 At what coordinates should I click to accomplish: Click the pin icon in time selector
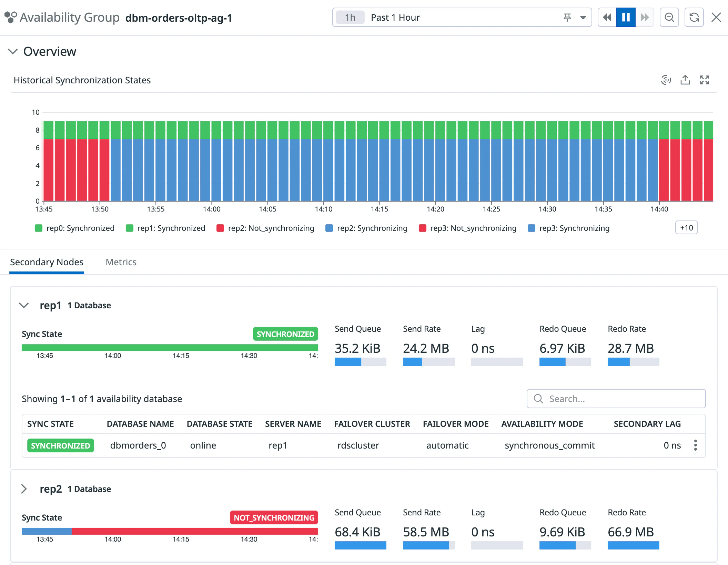(x=567, y=17)
